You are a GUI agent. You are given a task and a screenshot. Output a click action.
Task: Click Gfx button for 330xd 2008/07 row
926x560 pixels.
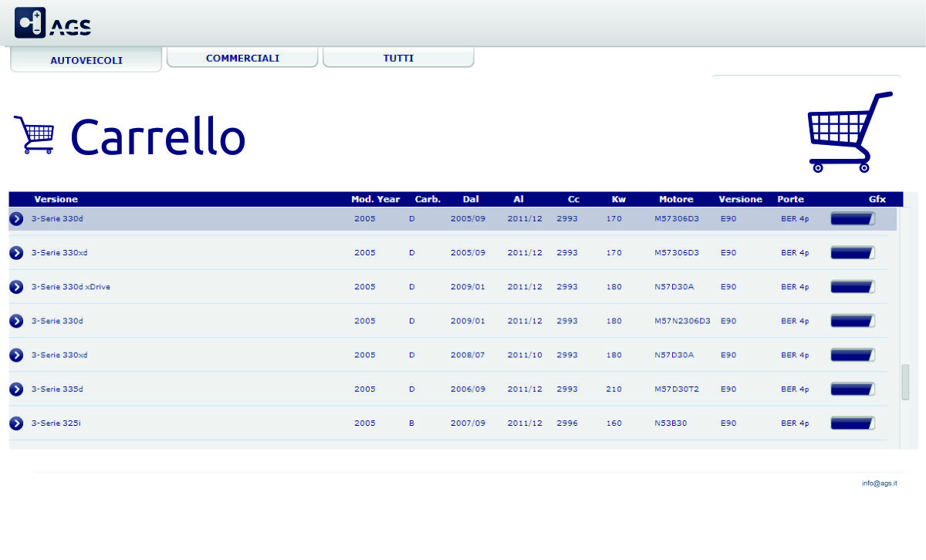pyautogui.click(x=853, y=355)
